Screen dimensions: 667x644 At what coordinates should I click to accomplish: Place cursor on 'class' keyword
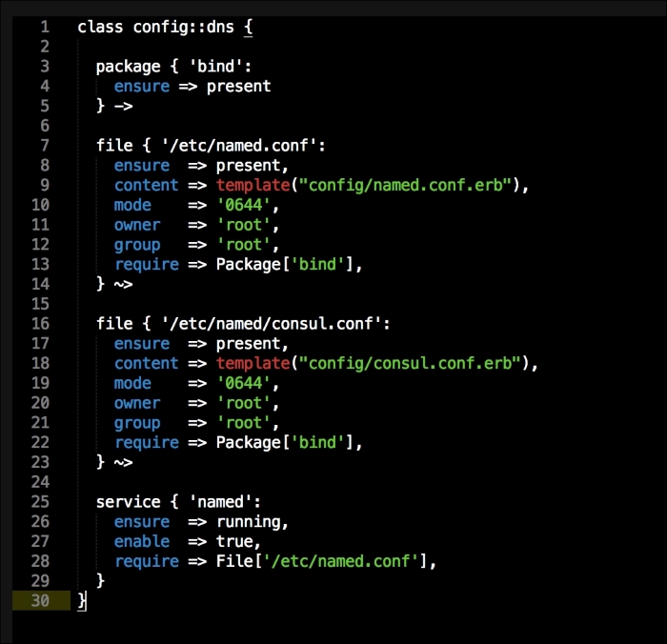pos(101,27)
